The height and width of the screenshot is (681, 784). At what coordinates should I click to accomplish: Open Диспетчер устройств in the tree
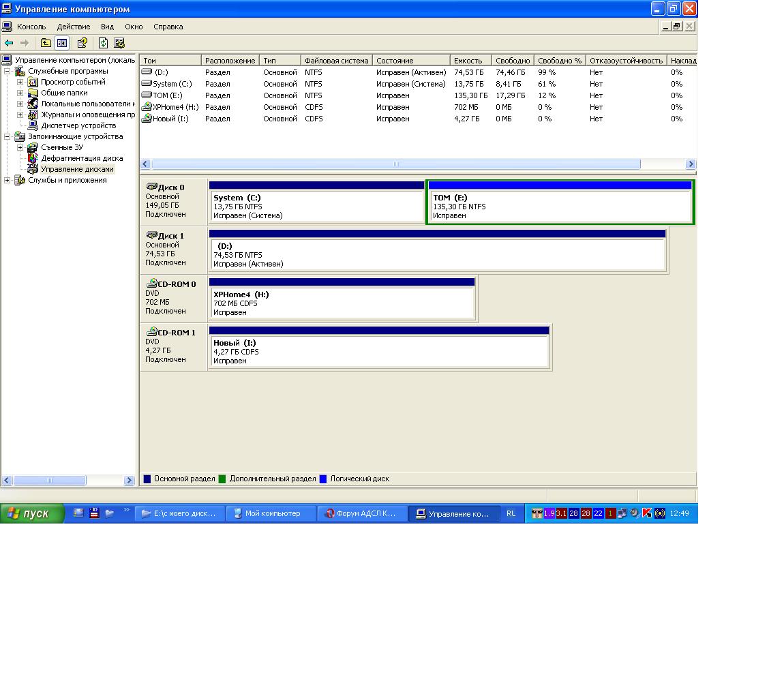point(78,125)
